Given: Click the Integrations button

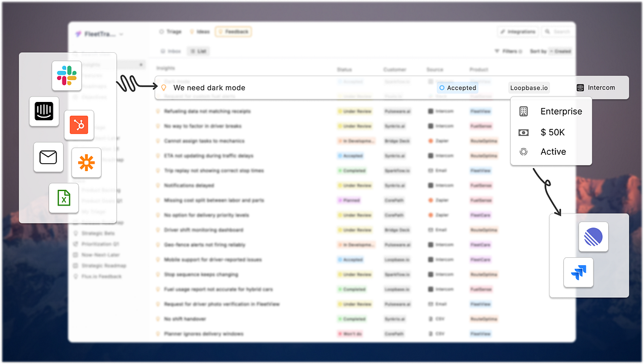Looking at the screenshot, I should point(518,32).
